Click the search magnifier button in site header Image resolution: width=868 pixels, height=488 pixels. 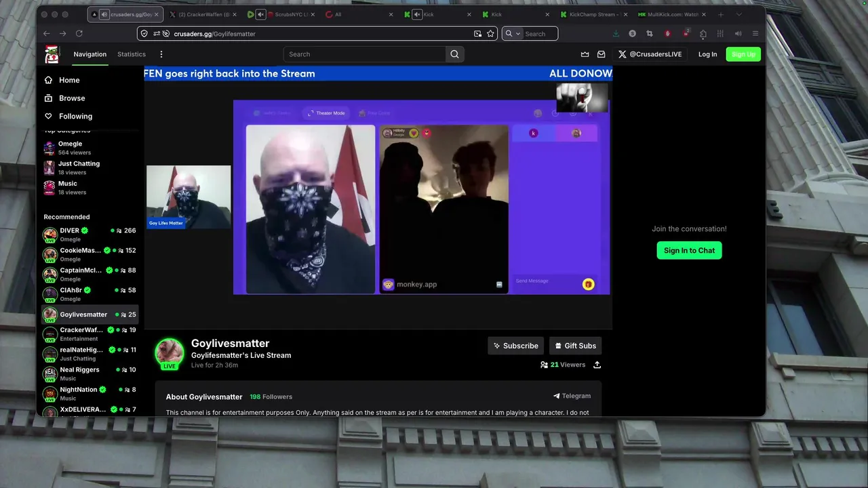tap(454, 54)
